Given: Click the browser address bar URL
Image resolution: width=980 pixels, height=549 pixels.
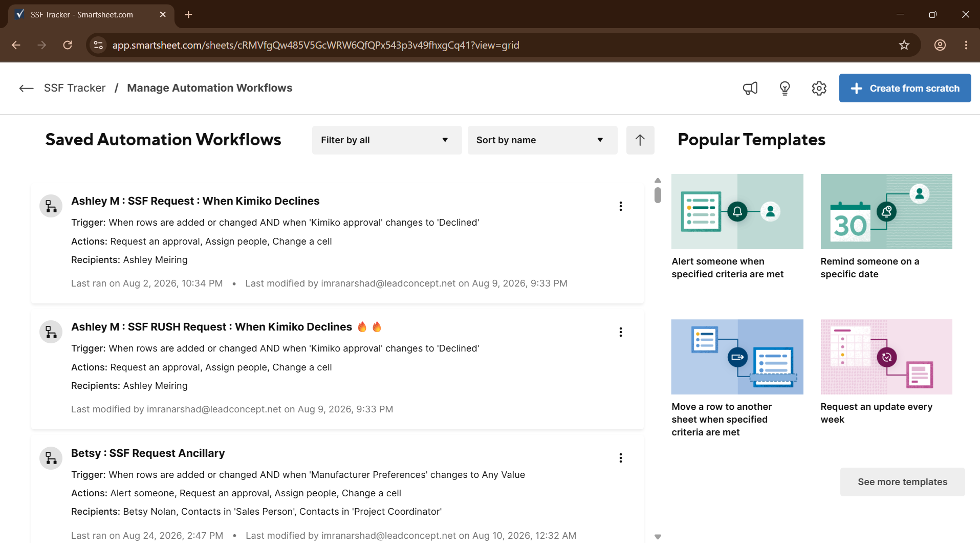Looking at the screenshot, I should tap(316, 45).
